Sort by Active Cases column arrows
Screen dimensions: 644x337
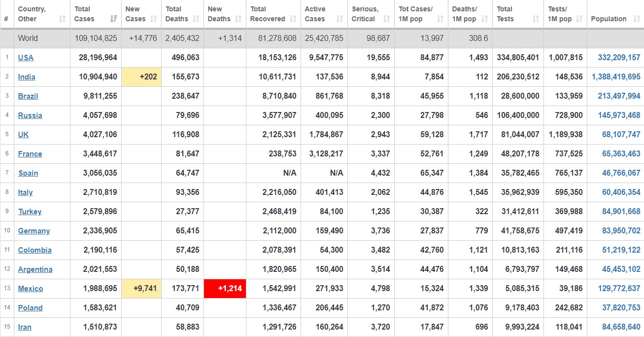click(339, 19)
